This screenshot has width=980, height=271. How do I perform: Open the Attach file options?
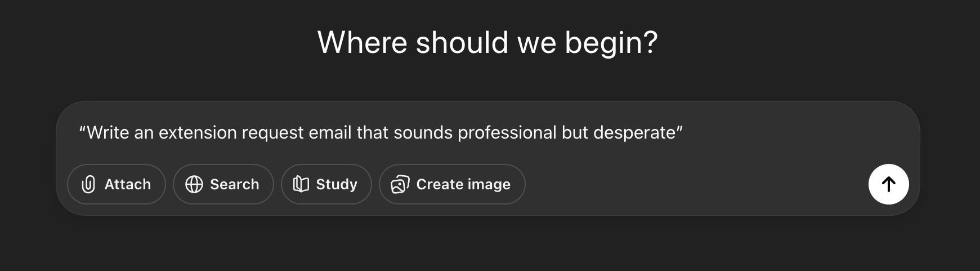coord(117,184)
